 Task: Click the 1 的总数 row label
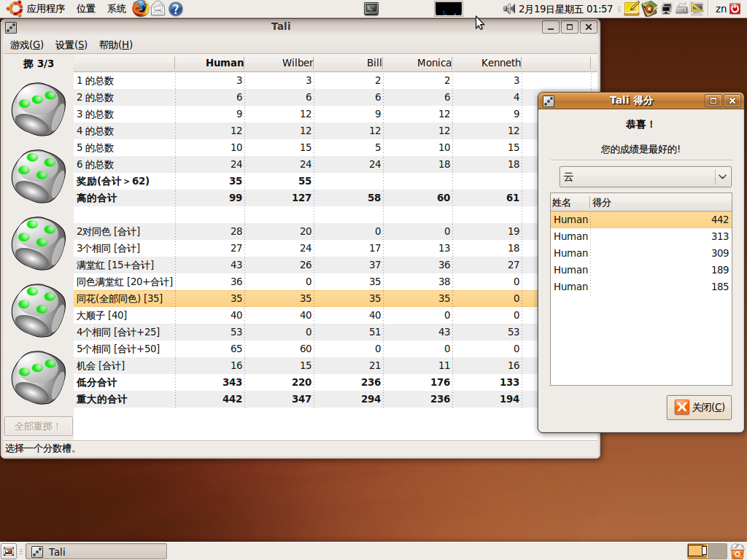(96, 80)
